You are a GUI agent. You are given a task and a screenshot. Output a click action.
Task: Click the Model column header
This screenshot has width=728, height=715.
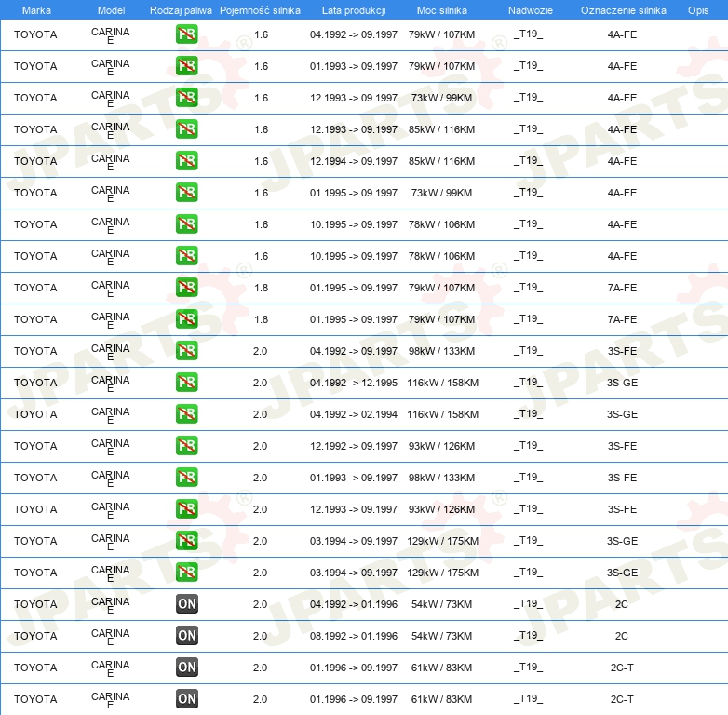(x=111, y=10)
